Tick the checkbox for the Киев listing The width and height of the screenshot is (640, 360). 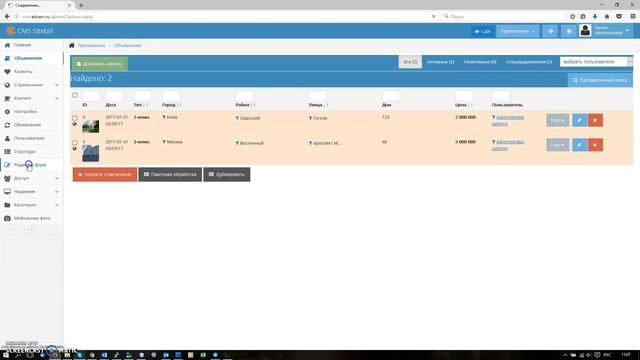click(75, 118)
